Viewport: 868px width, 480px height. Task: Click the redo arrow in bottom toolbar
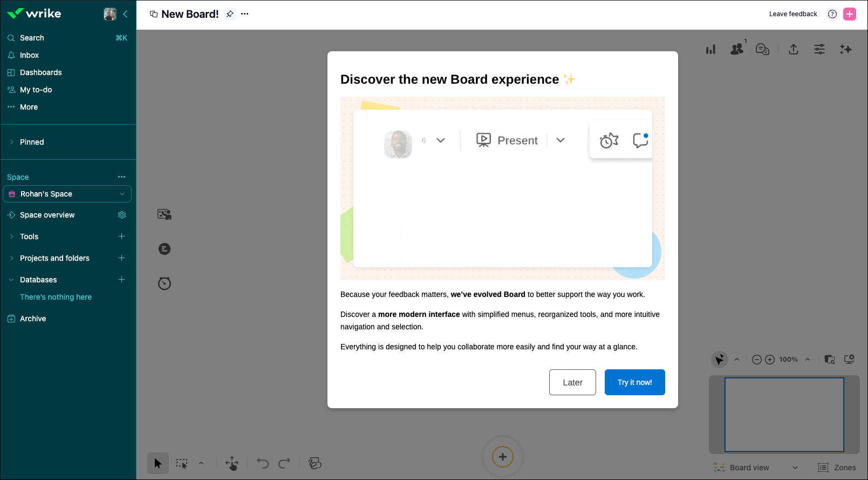click(x=284, y=463)
